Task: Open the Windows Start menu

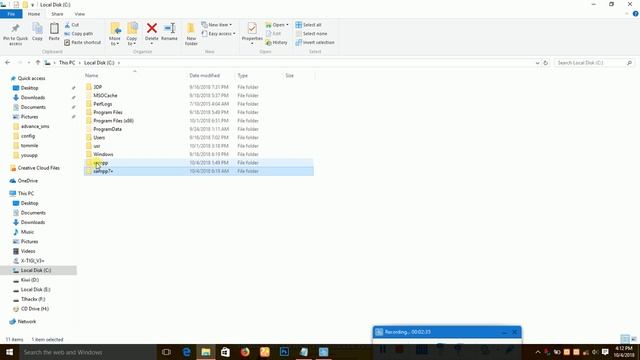Action: 9,352
